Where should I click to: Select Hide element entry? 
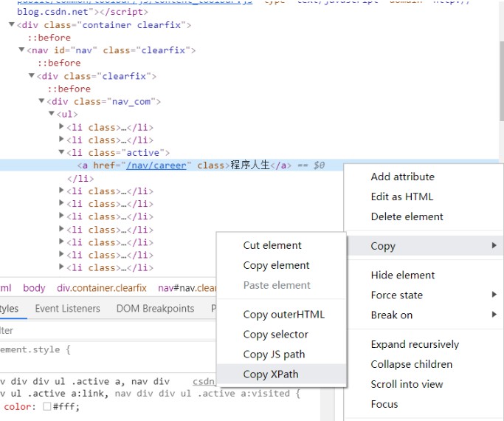[425, 275]
